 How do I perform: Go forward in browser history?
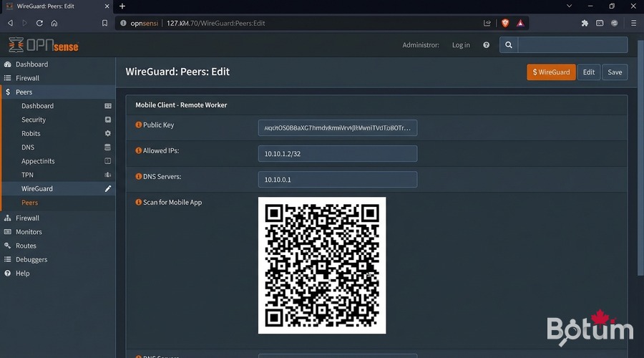click(x=24, y=24)
